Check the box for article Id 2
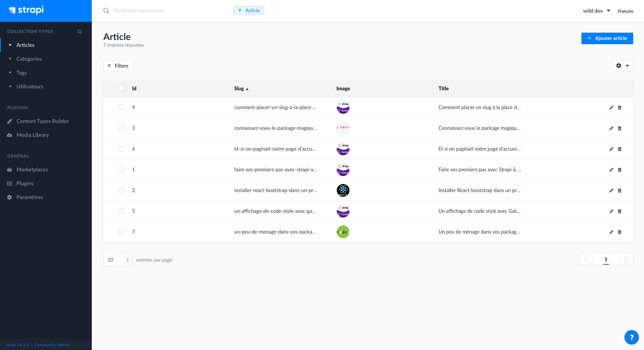 (x=121, y=190)
